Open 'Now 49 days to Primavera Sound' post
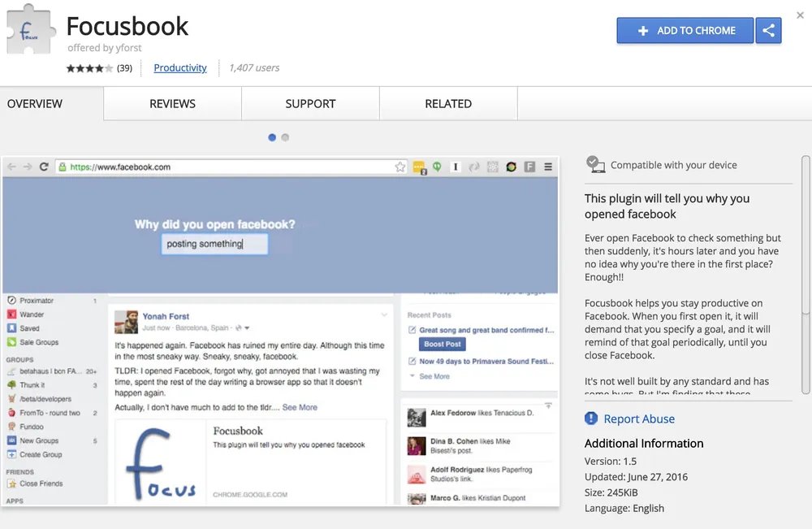The image size is (812, 529). click(486, 361)
